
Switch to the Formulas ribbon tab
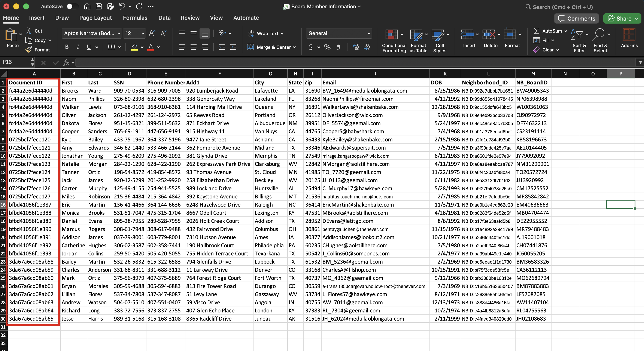tap(135, 18)
